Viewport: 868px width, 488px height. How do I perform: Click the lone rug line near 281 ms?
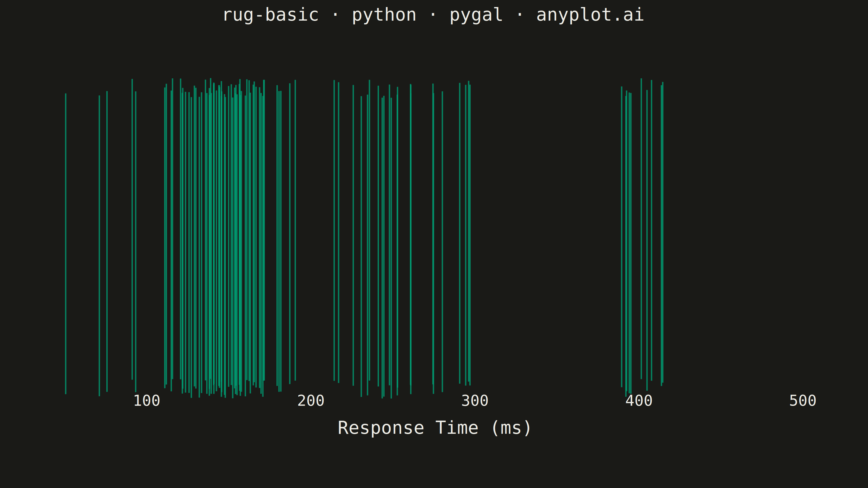click(x=442, y=242)
